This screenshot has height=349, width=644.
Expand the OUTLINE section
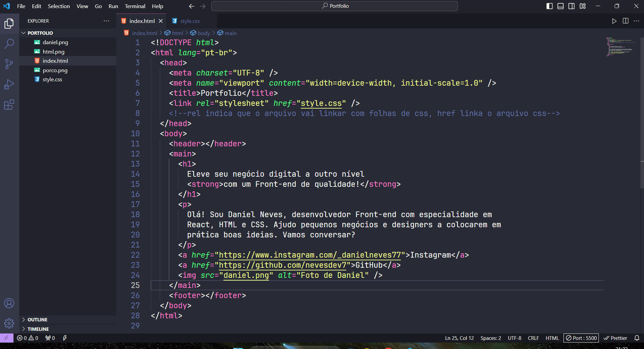(68, 320)
